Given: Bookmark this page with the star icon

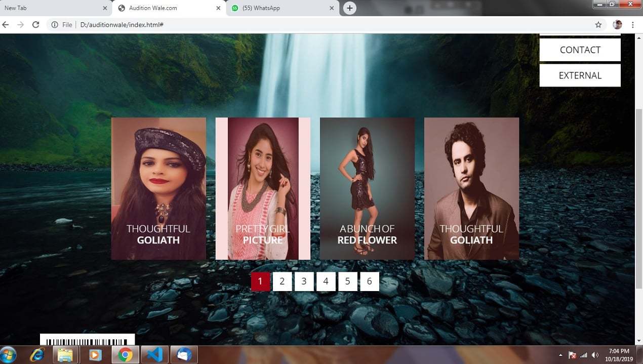Looking at the screenshot, I should tap(598, 25).
